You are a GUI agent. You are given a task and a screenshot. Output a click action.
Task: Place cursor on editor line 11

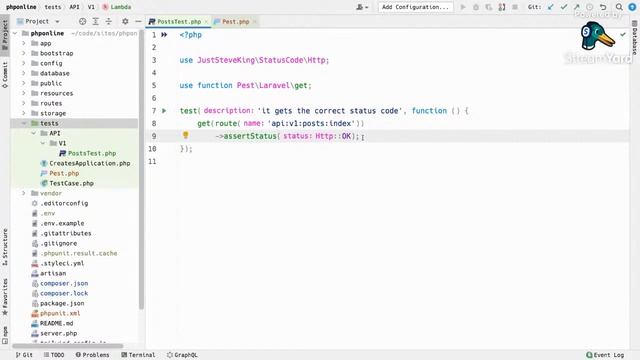387,162
